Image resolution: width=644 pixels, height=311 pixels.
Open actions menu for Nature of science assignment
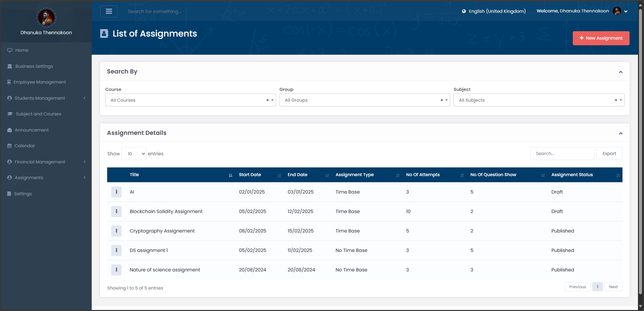point(116,270)
